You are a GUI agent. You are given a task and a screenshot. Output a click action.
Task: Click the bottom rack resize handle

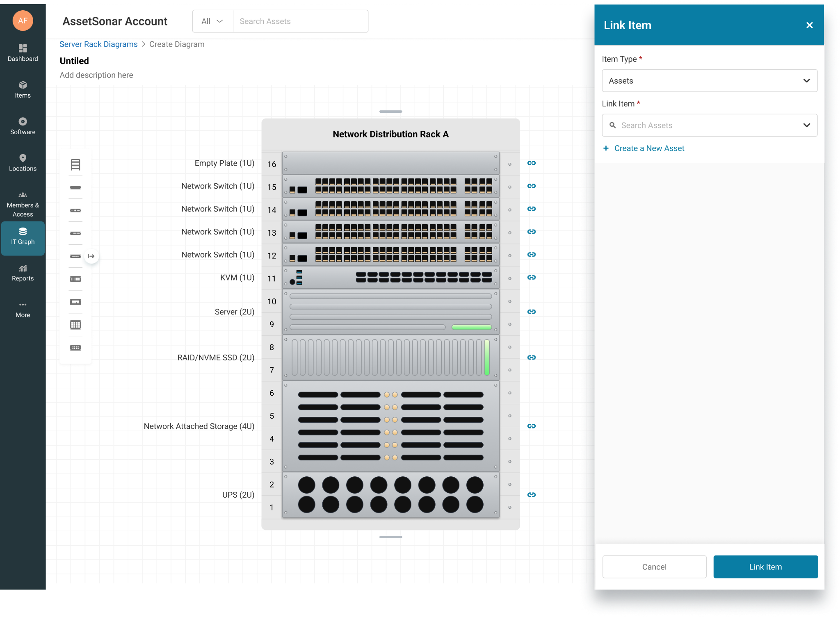(x=390, y=537)
